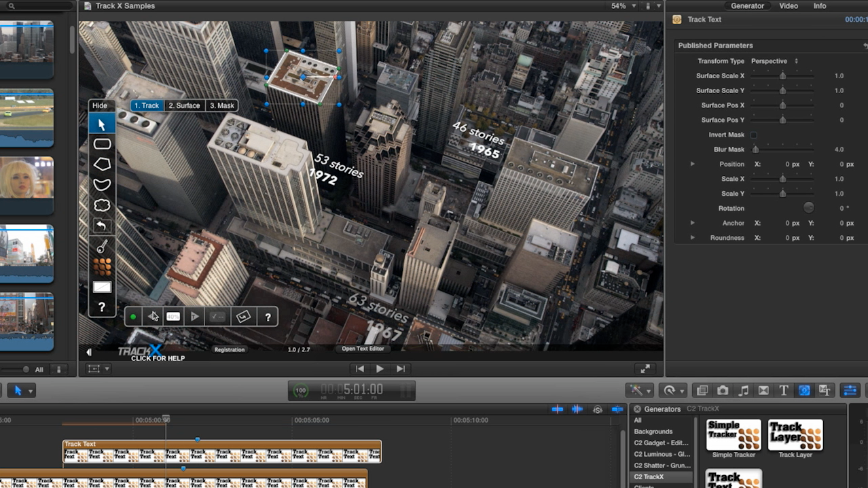
Task: Select the rectangle shape tool in TrackX toolbar
Action: click(x=102, y=144)
